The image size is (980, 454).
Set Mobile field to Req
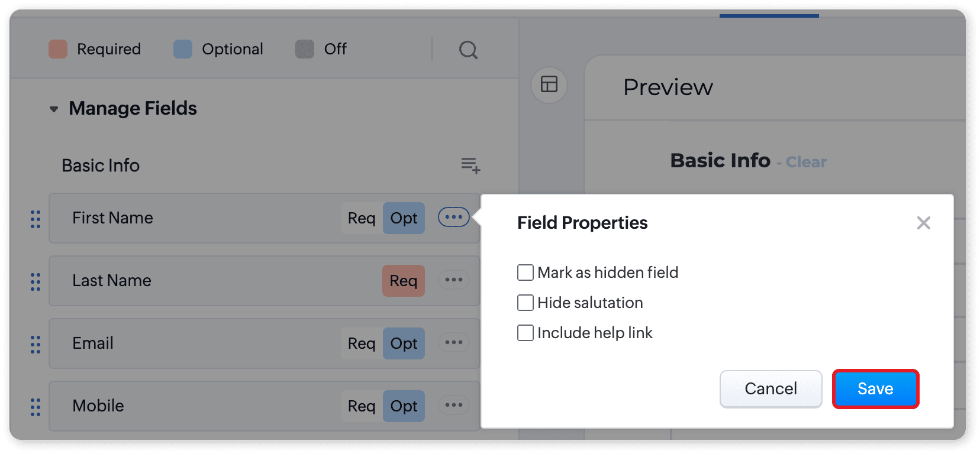pyautogui.click(x=362, y=406)
